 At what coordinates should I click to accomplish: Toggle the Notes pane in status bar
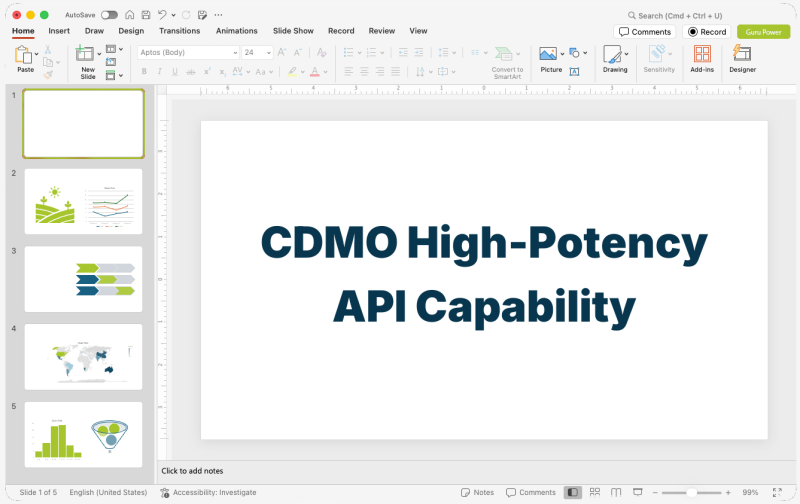pos(477,492)
